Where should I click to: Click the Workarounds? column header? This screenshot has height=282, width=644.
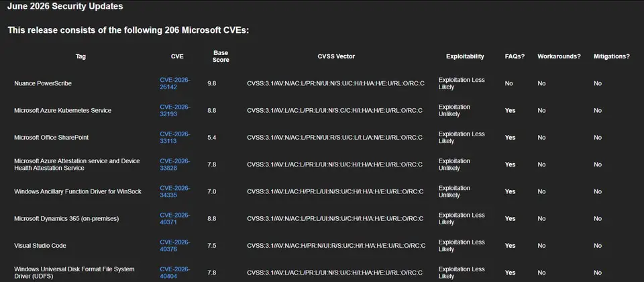click(x=559, y=56)
